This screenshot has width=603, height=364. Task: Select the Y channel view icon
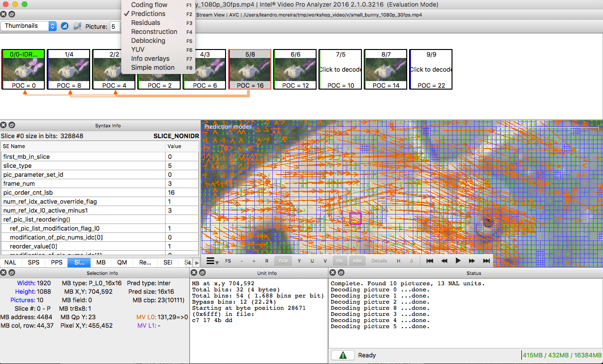pos(299,260)
